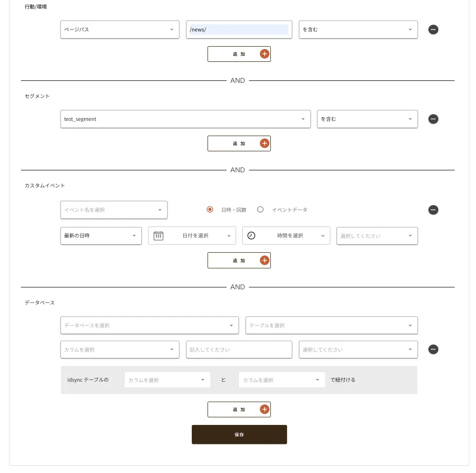Open the 最新の日時 dropdown
Viewport: 476px width, 473px height.
pyautogui.click(x=101, y=236)
